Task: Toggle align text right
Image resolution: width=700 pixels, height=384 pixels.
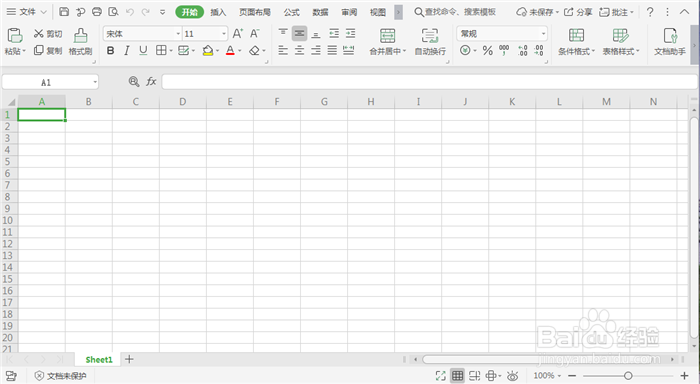Action: (316, 50)
